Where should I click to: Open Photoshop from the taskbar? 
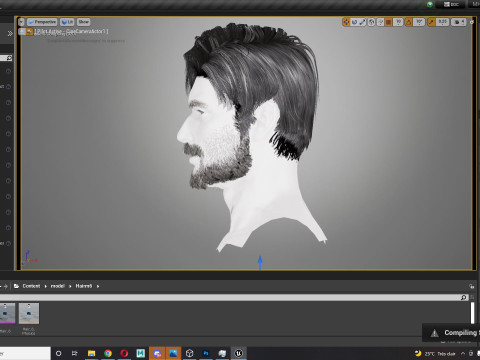pos(206,353)
